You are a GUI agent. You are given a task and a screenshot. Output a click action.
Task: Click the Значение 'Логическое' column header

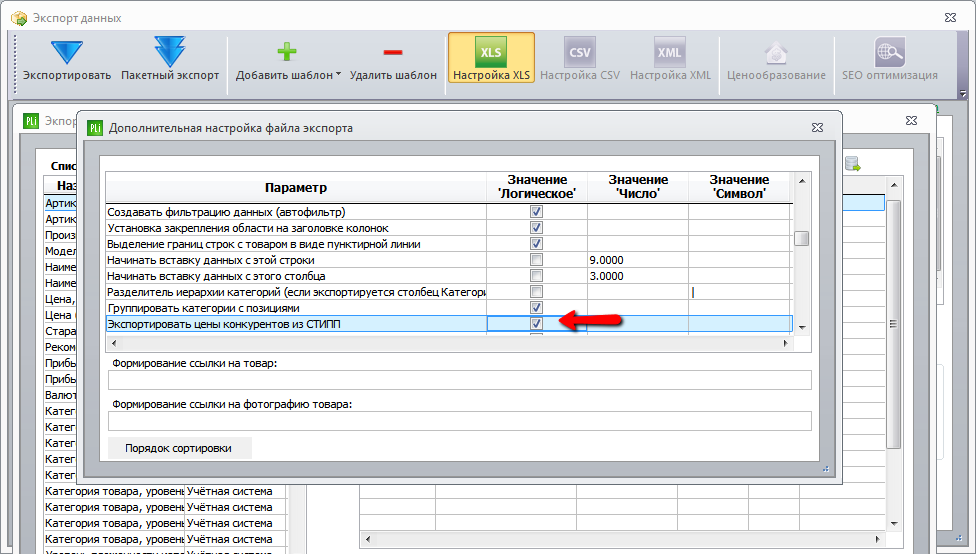coord(537,187)
